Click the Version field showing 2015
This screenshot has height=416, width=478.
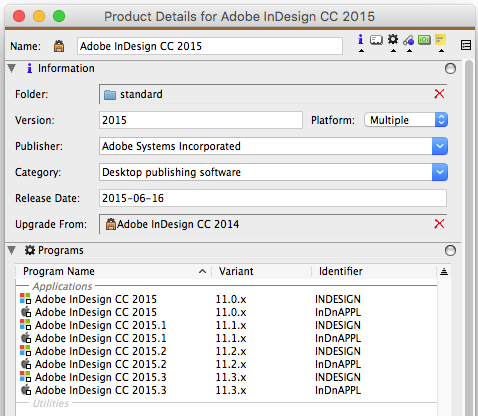click(201, 120)
